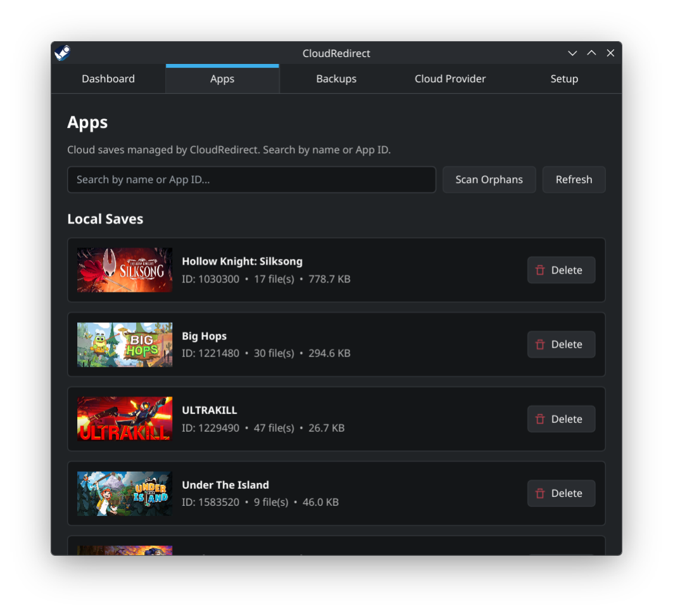
Task: Click ID: 1583520 in Under The Island row
Action: 210,502
